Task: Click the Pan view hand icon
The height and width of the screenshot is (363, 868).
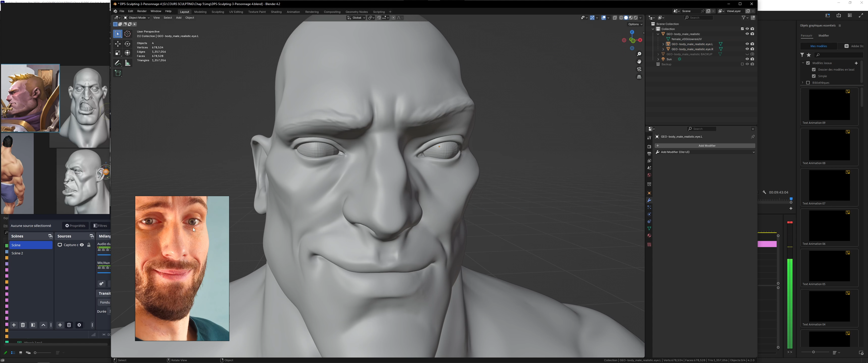Action: click(639, 62)
